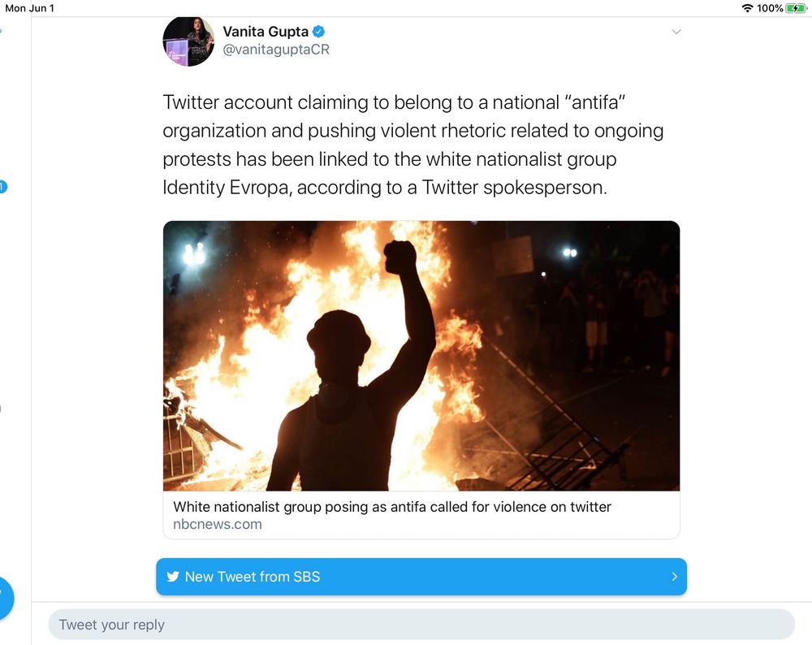This screenshot has width=812, height=645.
Task: Expand the arrow on SBS banner
Action: tap(674, 577)
